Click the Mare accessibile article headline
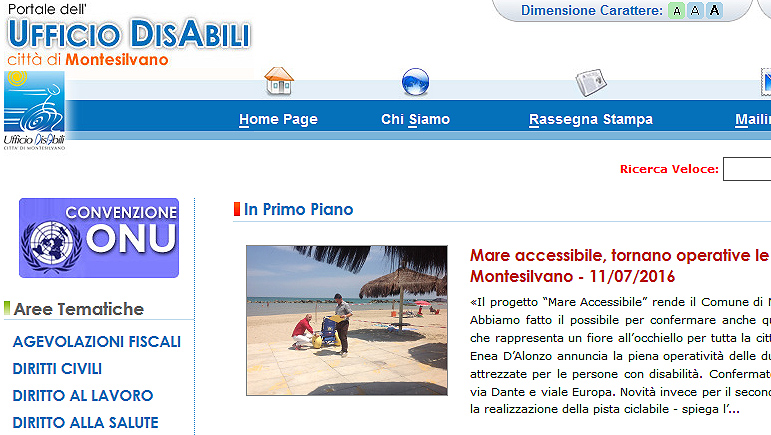 pos(620,266)
